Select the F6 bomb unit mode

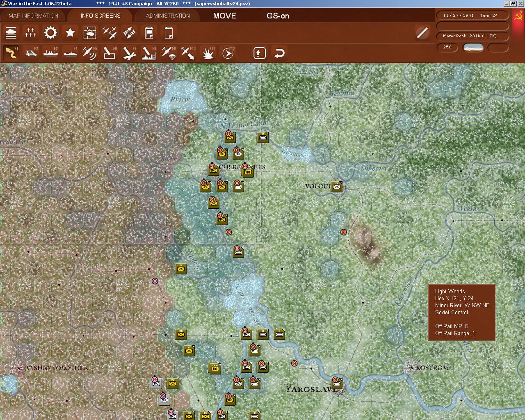110,53
